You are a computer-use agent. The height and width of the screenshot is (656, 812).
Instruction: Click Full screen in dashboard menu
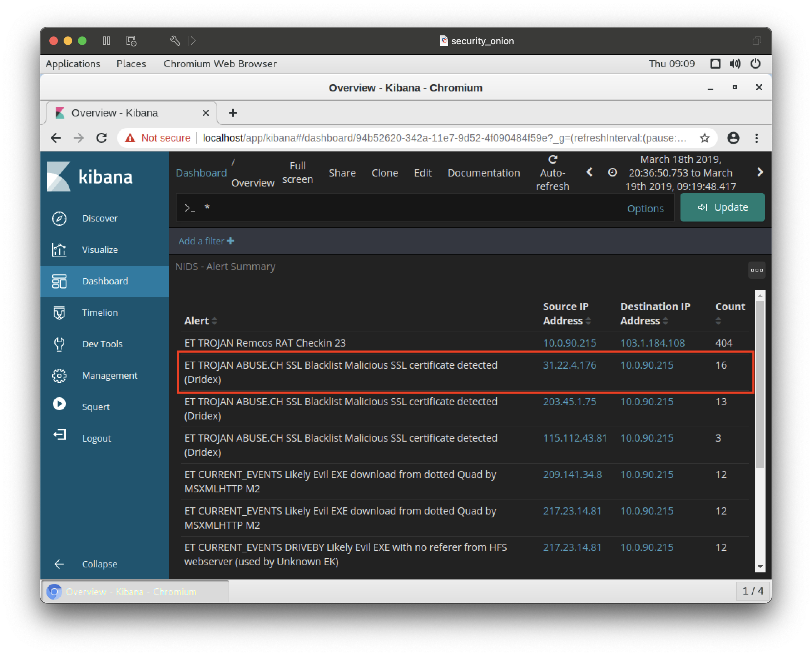pyautogui.click(x=297, y=173)
